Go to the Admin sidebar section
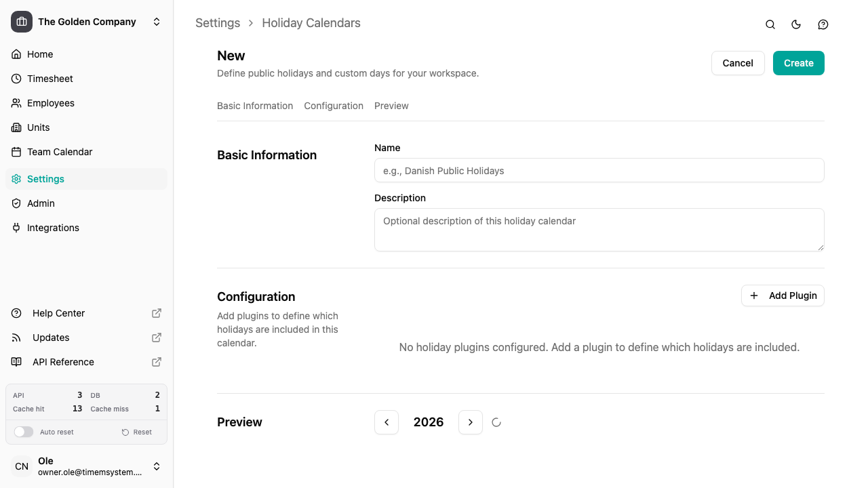Image resolution: width=868 pixels, height=488 pixels. pos(41,203)
